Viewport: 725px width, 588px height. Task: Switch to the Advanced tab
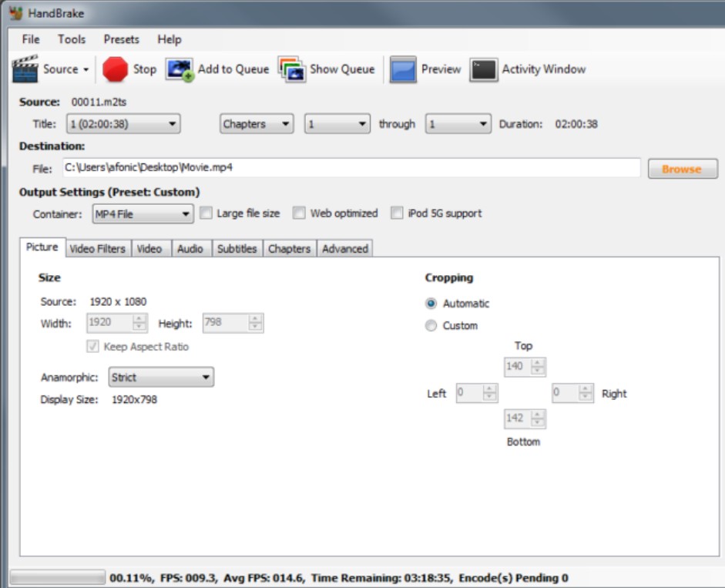(x=345, y=248)
